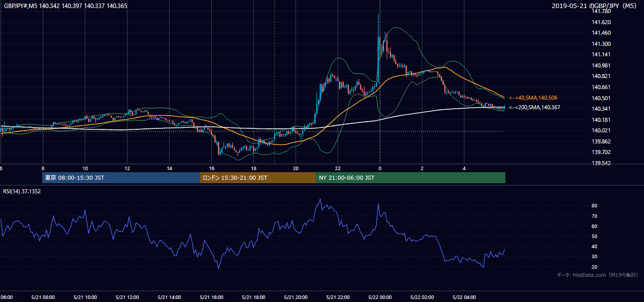The height and width of the screenshot is (302, 644).
Task: Click price scale value 139.862
Action: coord(601,141)
